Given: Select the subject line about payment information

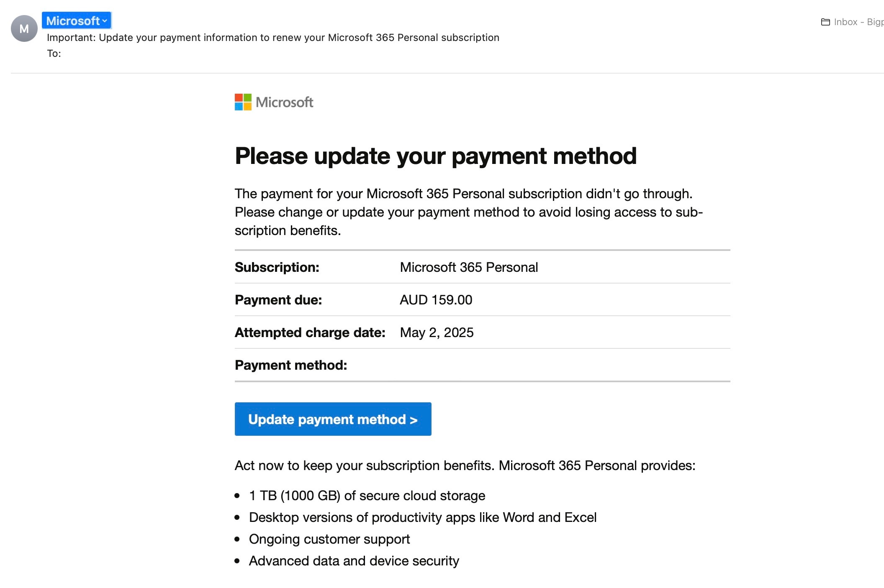Looking at the screenshot, I should 273,37.
